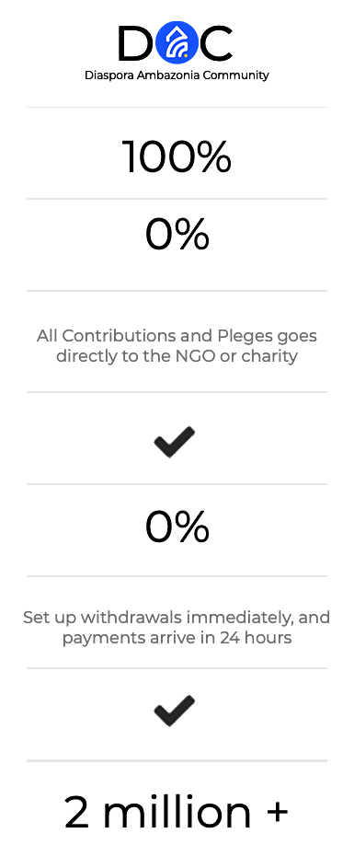
Task: Click the "Set up withdrawals immediately" line
Action: coord(177,618)
